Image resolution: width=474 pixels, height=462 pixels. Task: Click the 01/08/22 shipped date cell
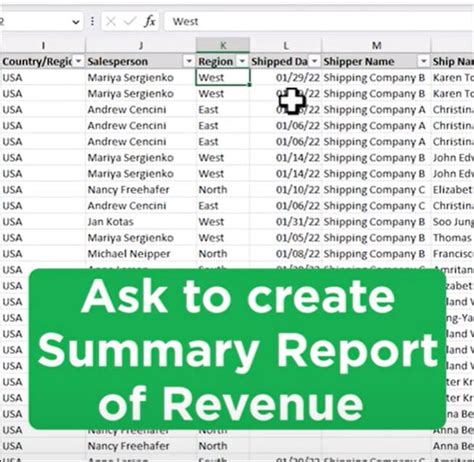[x=286, y=254]
